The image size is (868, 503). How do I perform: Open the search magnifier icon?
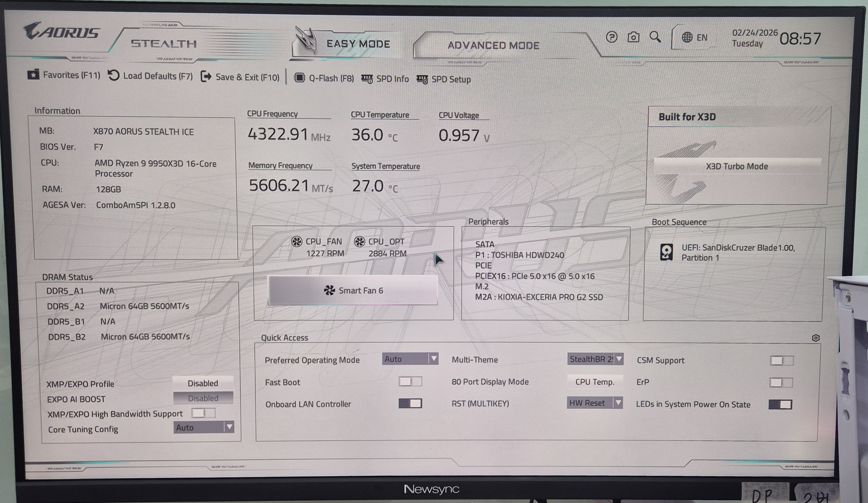(655, 37)
